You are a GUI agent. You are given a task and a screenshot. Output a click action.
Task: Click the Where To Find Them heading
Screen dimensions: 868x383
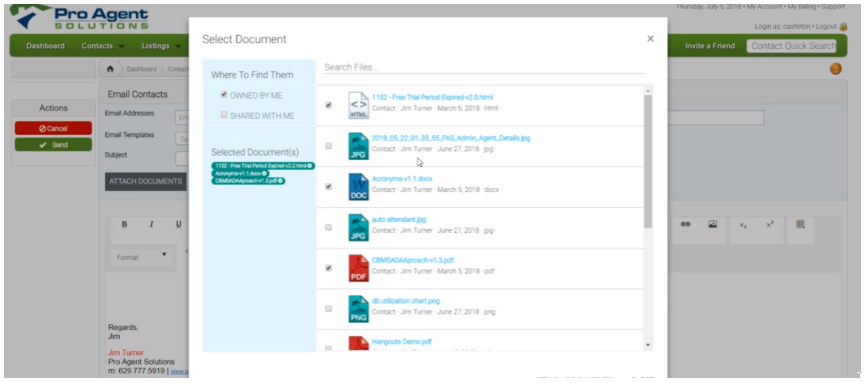(x=252, y=75)
